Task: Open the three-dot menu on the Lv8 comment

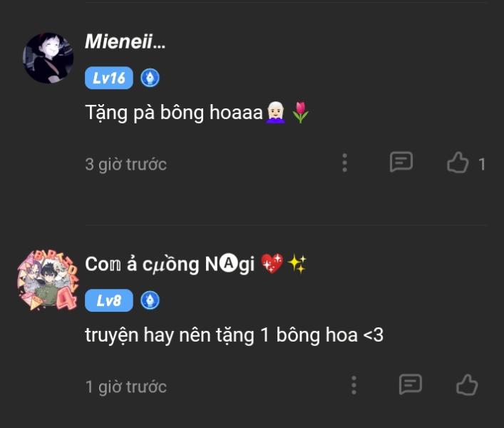Action: point(354,385)
